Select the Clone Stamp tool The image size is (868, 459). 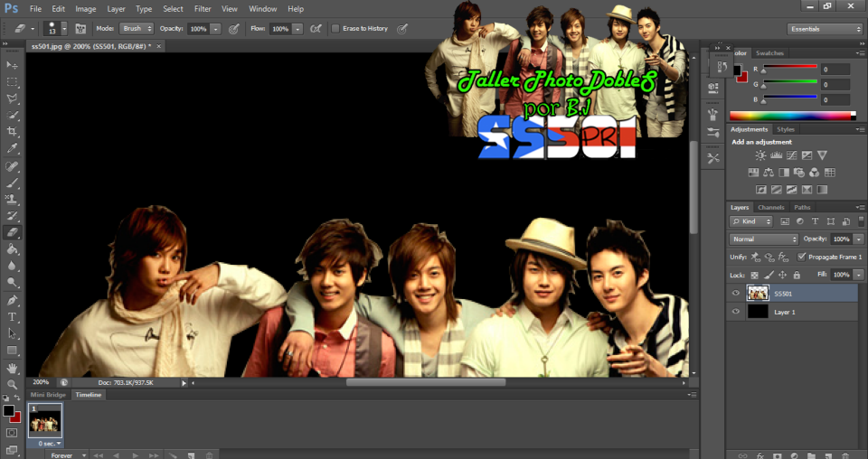(12, 199)
